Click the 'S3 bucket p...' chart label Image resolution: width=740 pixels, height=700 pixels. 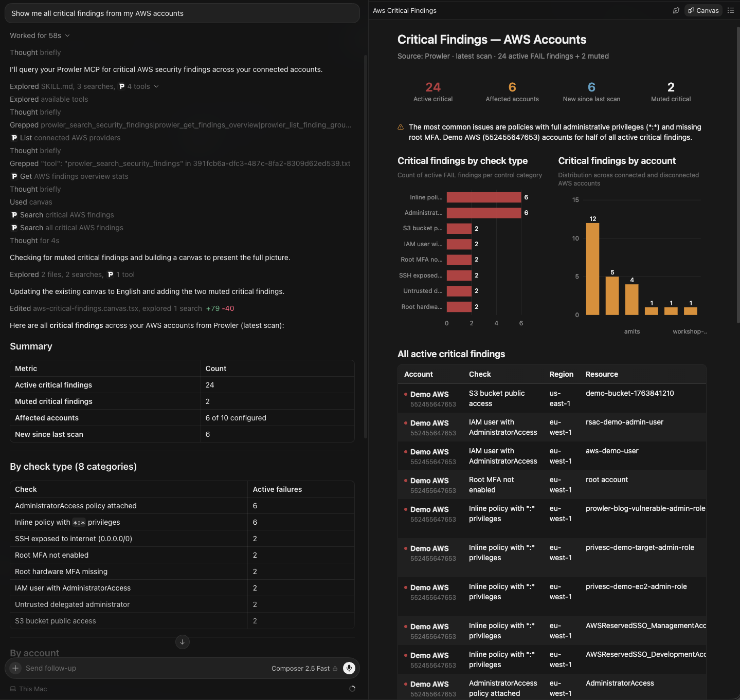423,228
